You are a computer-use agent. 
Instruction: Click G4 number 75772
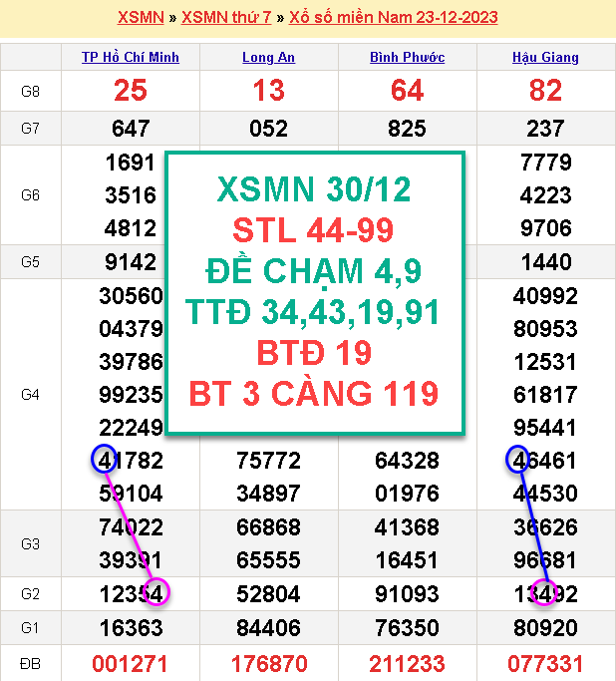(x=269, y=461)
